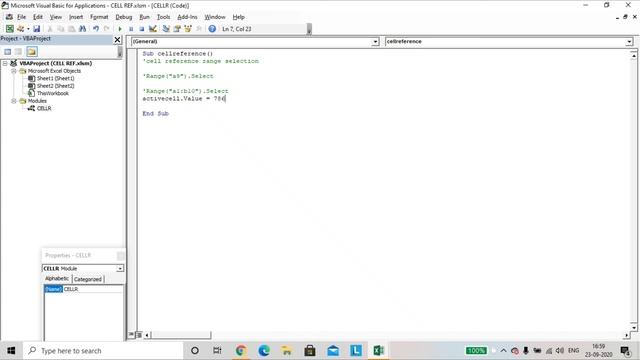Click View Object icon in Project panel
The width and height of the screenshot is (640, 360).
point(18,51)
